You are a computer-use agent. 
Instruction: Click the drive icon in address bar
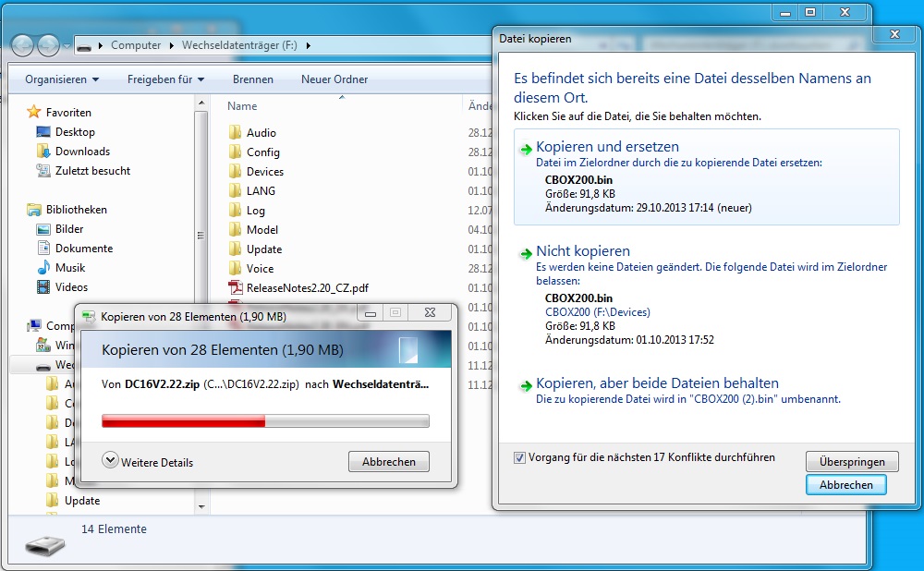pos(84,46)
